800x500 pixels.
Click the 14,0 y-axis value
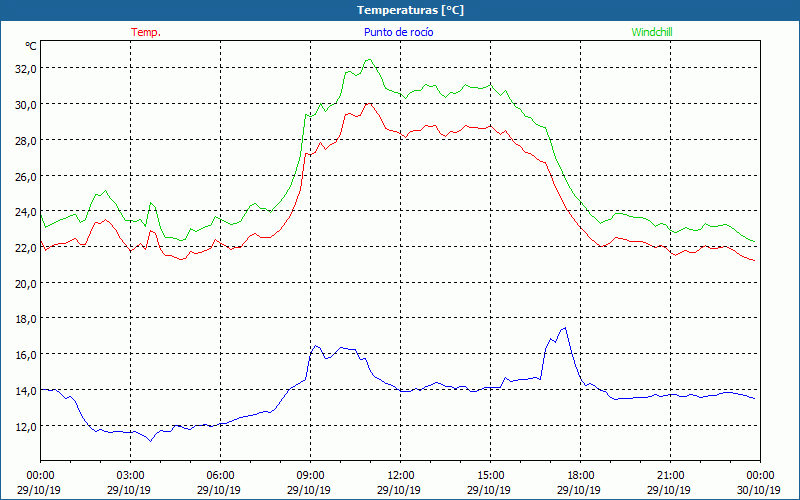(x=26, y=390)
